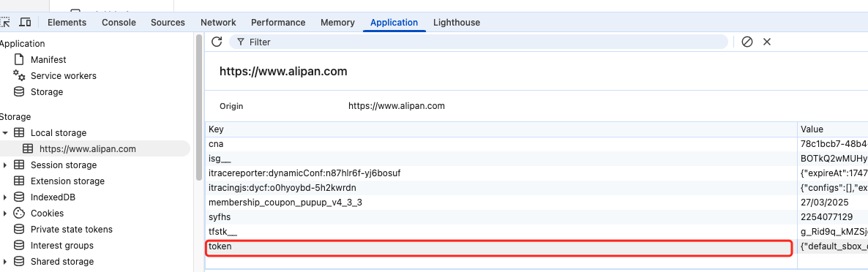
Task: Select the tfstk__ key row
Action: tap(501, 233)
